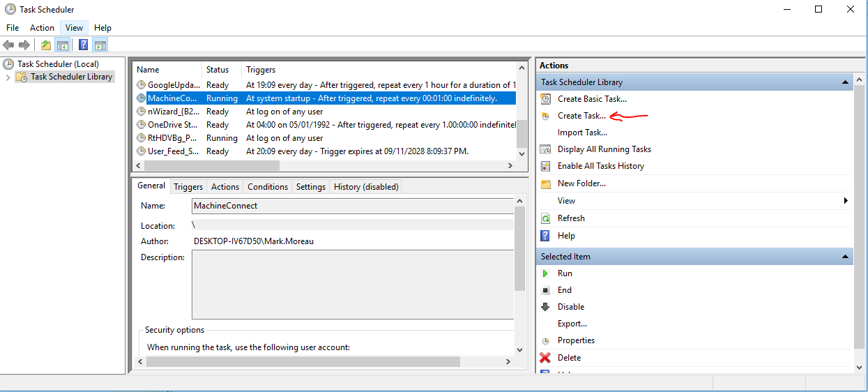Image resolution: width=868 pixels, height=392 pixels.
Task: Collapse the Task Scheduler Library actions section
Action: 845,82
